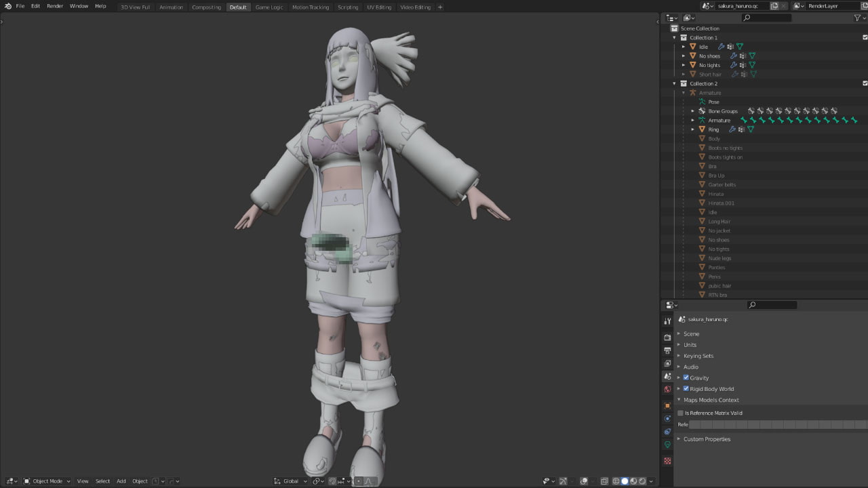868x488 pixels.
Task: Expand the Idle object in outliner
Action: point(684,47)
